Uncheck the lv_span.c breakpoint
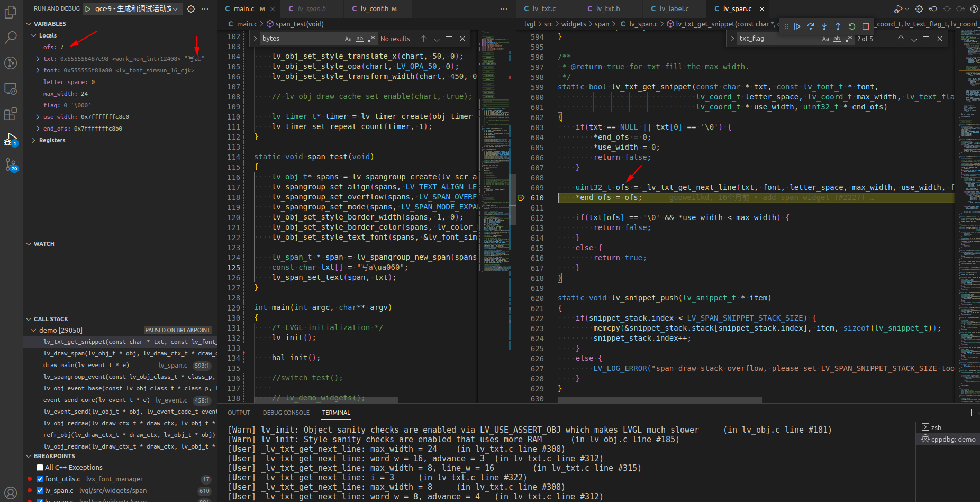The width and height of the screenshot is (980, 502). [40, 490]
